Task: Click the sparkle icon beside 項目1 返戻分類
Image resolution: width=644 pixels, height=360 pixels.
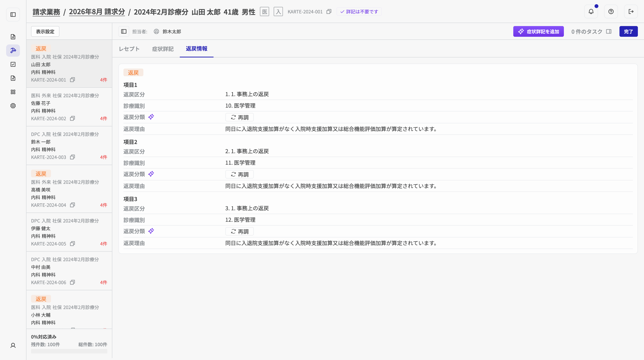Action: [x=151, y=117]
